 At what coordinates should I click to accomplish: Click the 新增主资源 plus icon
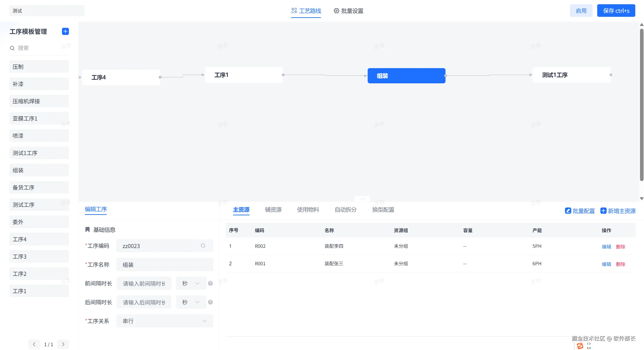[603, 211]
